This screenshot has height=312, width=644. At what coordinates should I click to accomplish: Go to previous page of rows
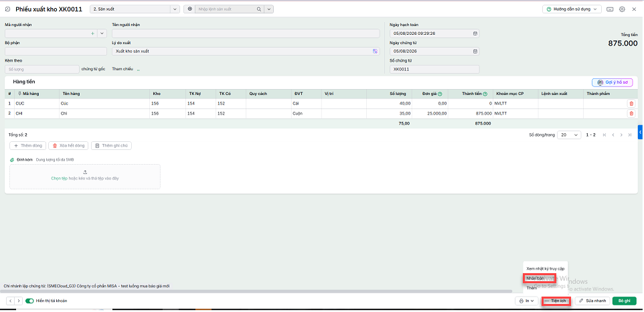[613, 135]
